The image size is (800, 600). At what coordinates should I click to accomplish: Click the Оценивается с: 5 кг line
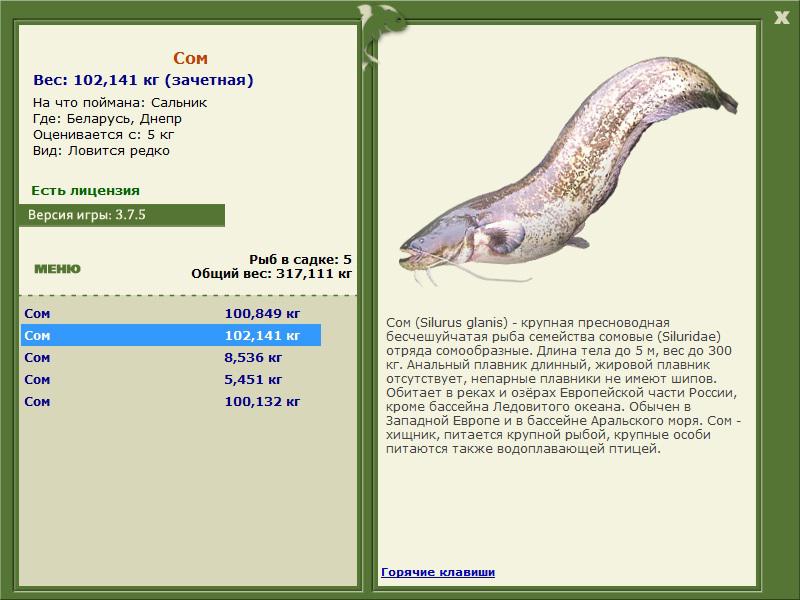coord(104,135)
